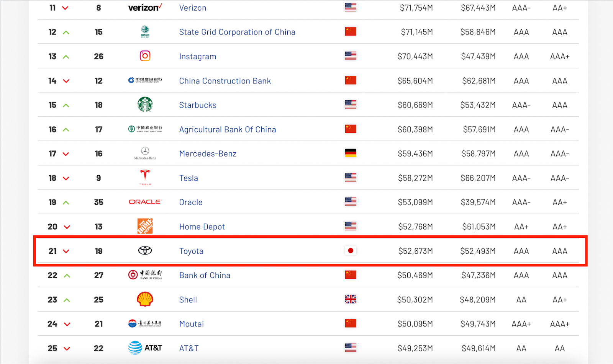Click previous rank 26 in Instagram row
Image resolution: width=613 pixels, height=364 pixels.
98,57
